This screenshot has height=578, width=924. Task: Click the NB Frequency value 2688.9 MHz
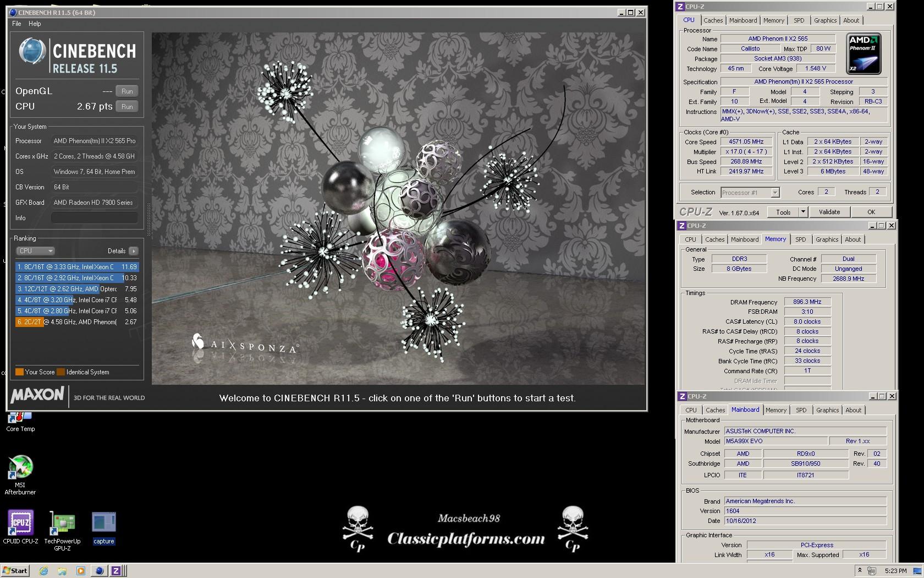point(848,279)
